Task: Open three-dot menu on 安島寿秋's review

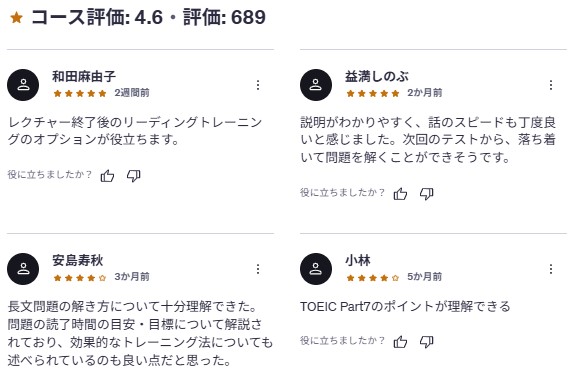Action: pyautogui.click(x=258, y=269)
